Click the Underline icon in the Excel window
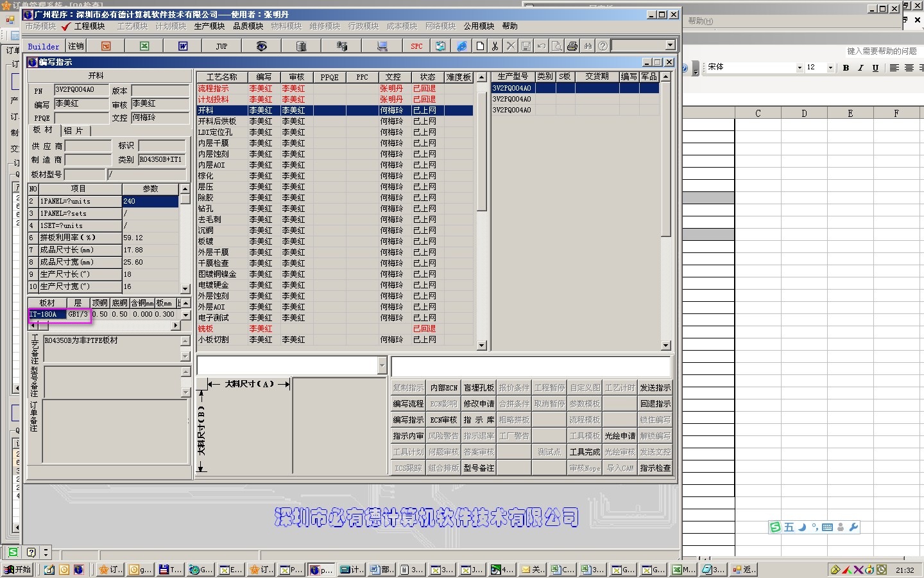 pyautogui.click(x=875, y=67)
